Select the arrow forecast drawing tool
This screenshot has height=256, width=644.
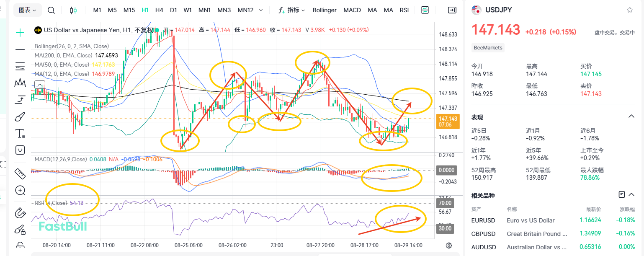point(20,100)
